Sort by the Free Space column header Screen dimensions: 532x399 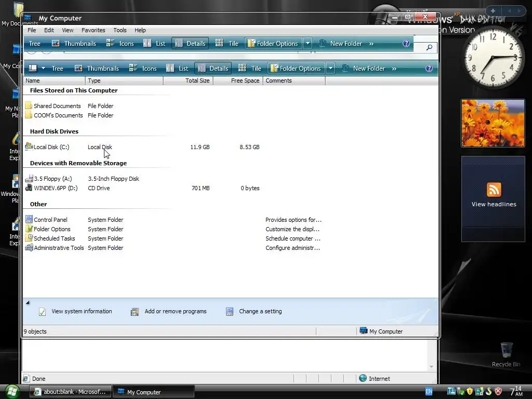[x=238, y=81]
